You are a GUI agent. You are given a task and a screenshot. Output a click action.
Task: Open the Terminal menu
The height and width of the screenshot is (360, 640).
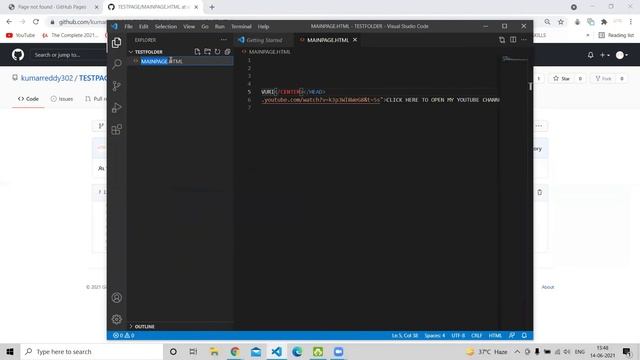point(241,26)
